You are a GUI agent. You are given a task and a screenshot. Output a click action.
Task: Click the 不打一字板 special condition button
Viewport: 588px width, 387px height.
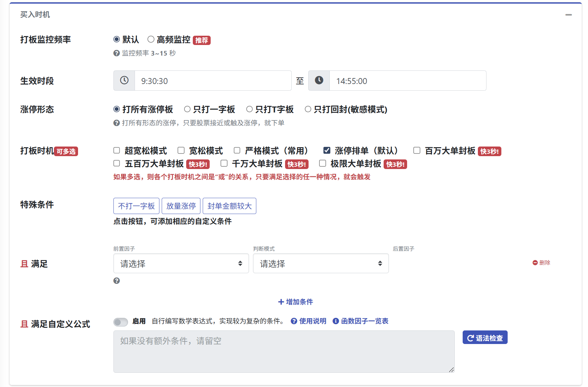[x=136, y=206]
